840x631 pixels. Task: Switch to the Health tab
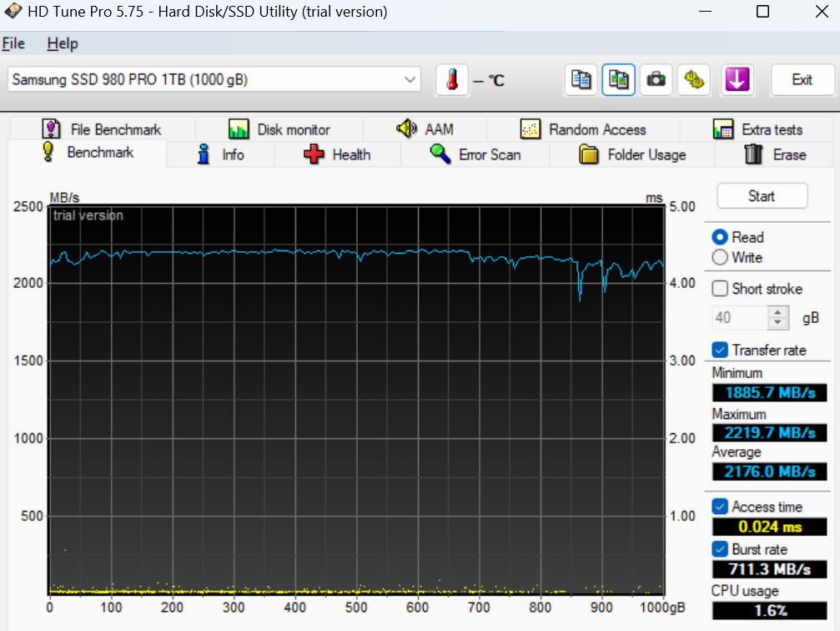(x=337, y=154)
